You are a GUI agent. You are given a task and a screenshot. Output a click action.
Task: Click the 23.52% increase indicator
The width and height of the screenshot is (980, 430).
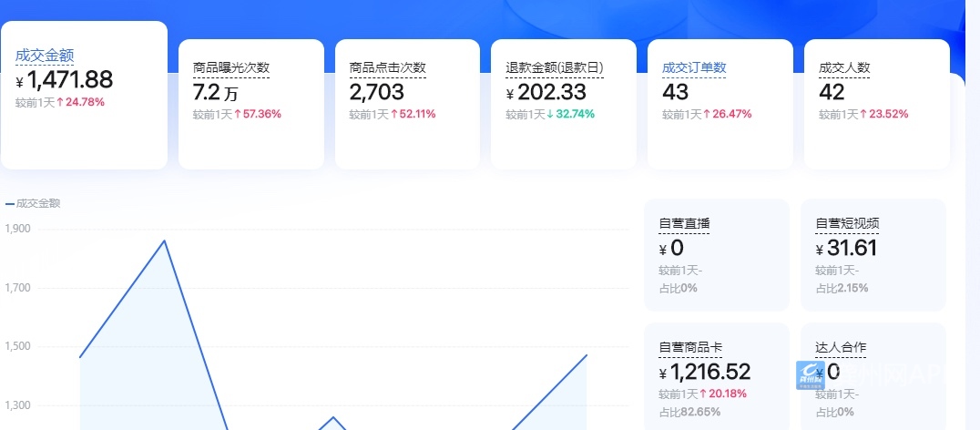coord(883,115)
